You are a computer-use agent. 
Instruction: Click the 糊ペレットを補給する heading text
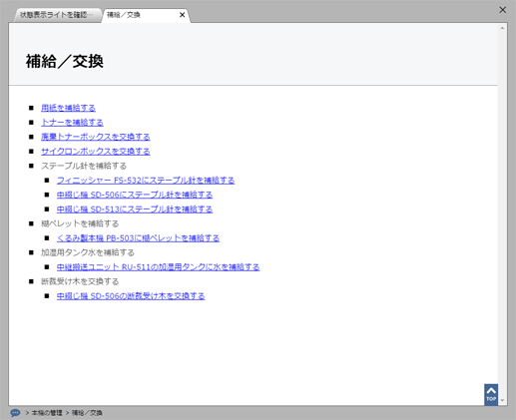click(x=80, y=223)
